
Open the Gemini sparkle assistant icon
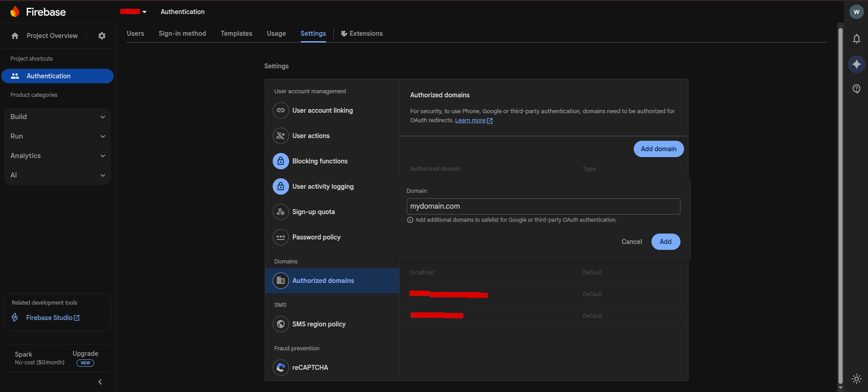(x=856, y=64)
